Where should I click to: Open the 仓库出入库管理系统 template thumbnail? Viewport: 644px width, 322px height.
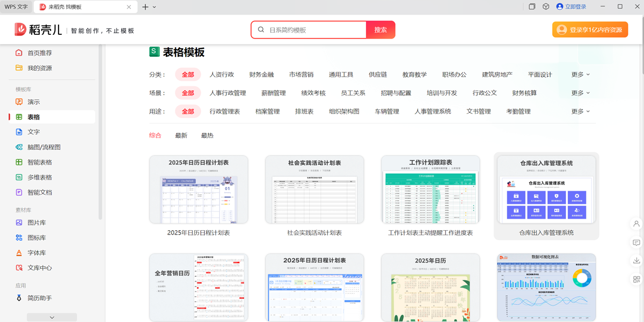[x=546, y=189]
